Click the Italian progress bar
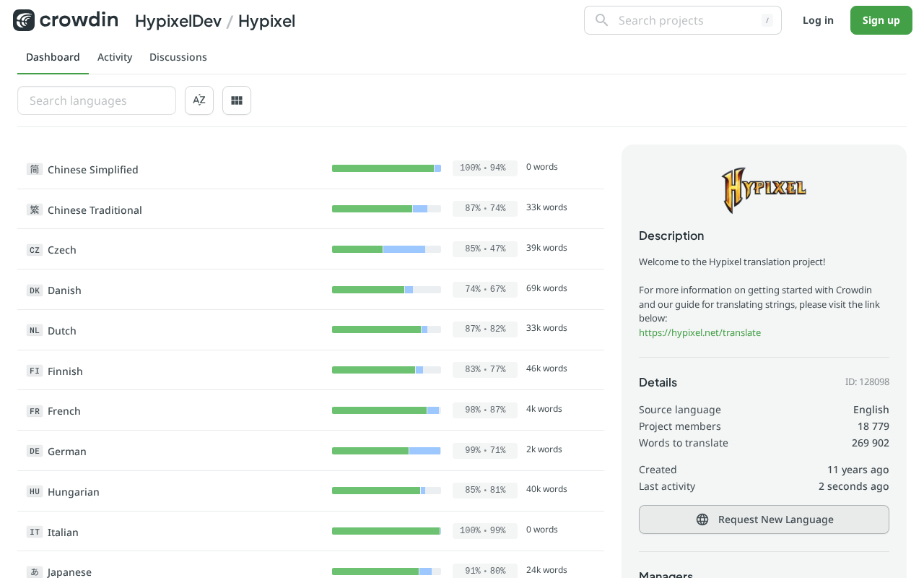This screenshot has width=924, height=578. coord(386,531)
